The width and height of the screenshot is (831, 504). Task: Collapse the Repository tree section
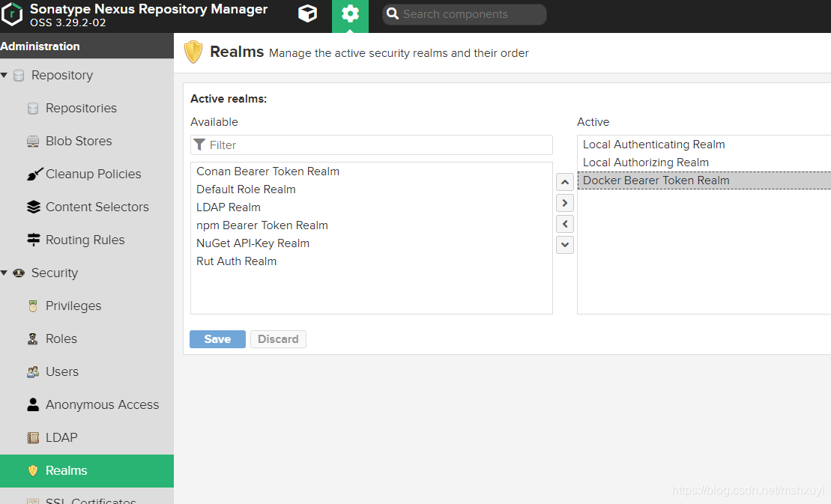pos(4,75)
